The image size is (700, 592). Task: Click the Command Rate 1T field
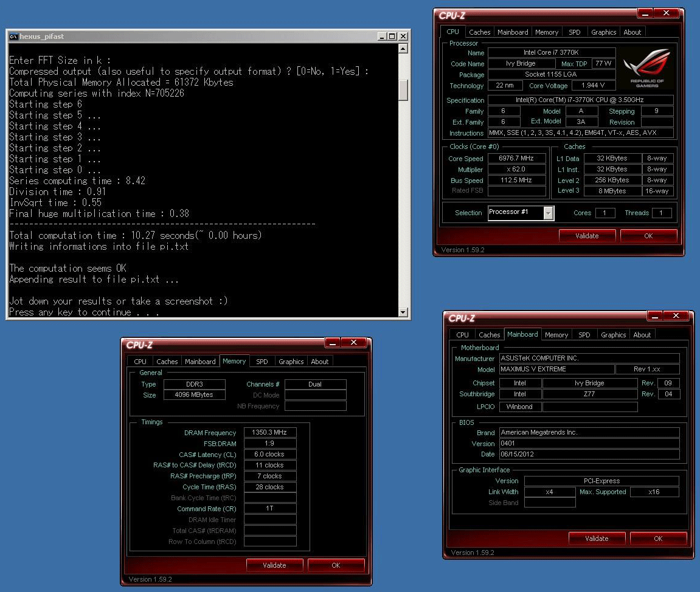tap(269, 509)
